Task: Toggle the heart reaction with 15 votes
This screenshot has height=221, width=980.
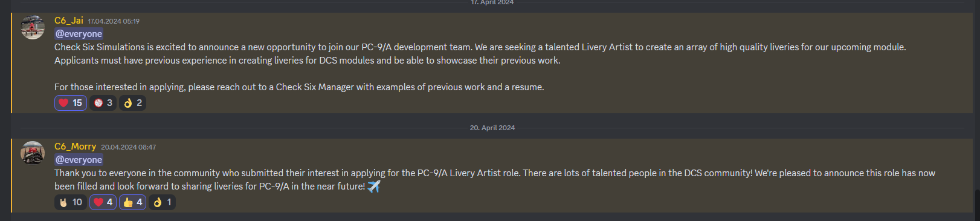Action: point(71,103)
